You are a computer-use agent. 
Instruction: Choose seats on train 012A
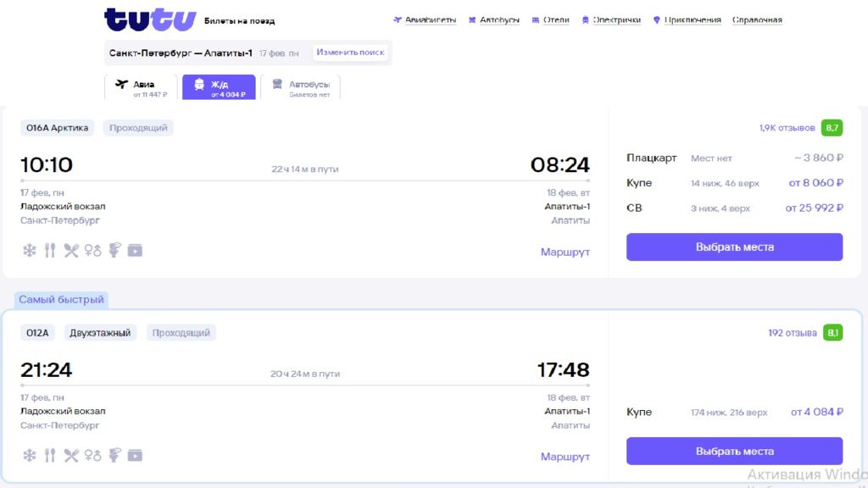(734, 452)
